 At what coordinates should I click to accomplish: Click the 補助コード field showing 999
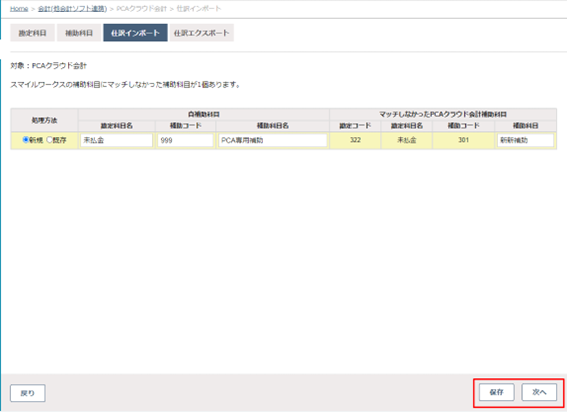pyautogui.click(x=185, y=140)
